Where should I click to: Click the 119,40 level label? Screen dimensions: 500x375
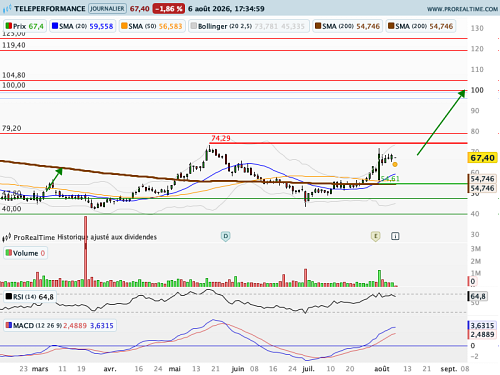pos(14,45)
